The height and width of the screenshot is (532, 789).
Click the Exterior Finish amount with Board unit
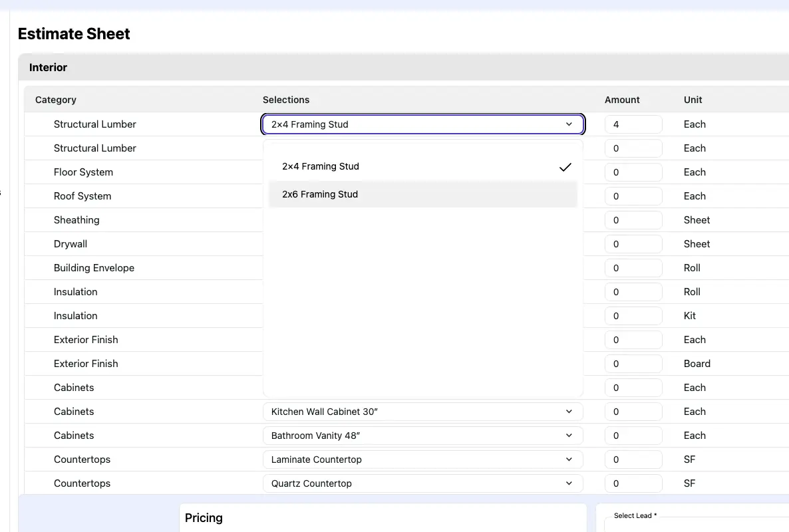coord(633,364)
